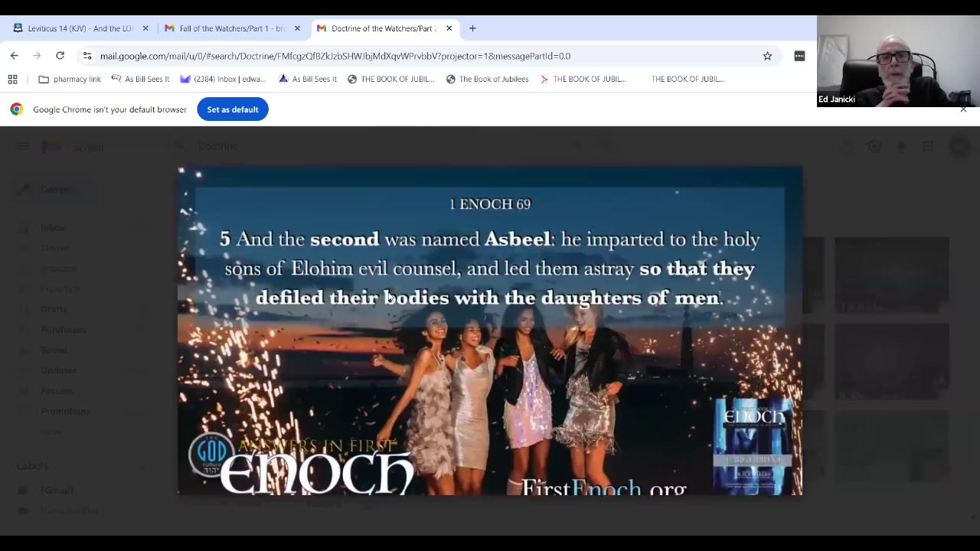
Task: Open the extension icon beside the bookmark star
Action: 799,56
